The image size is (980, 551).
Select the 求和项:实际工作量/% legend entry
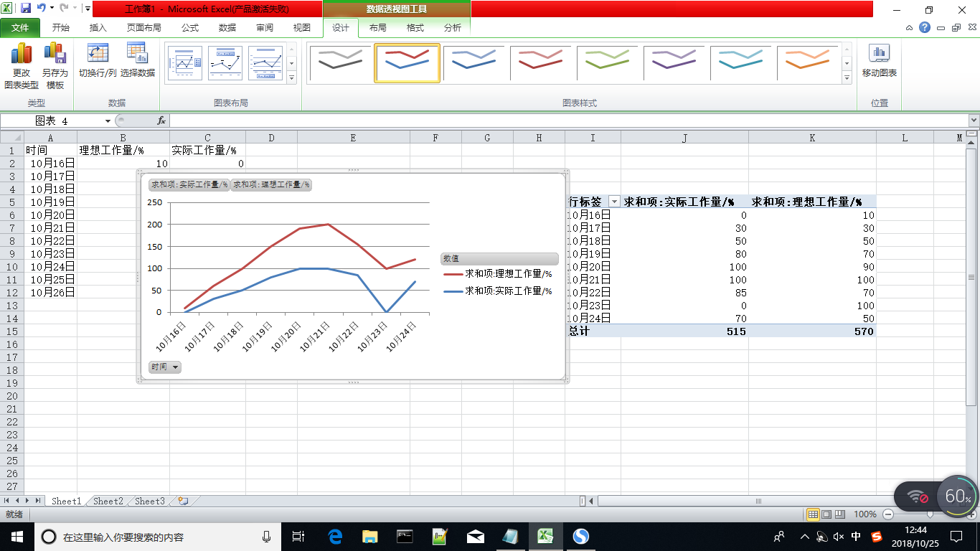pos(498,291)
